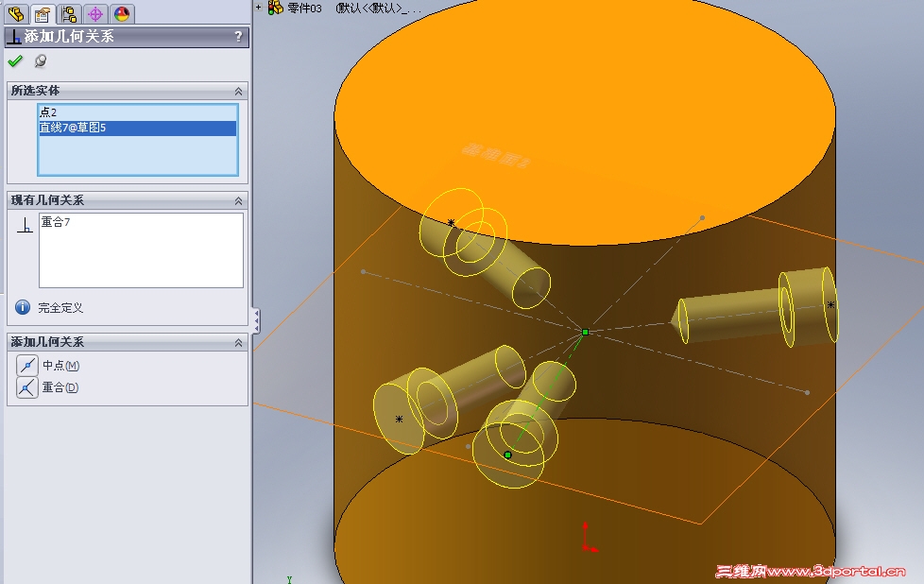Viewport: 924px width, 584px height.
Task: Click the pushpin keep-visible icon
Action: tap(40, 60)
